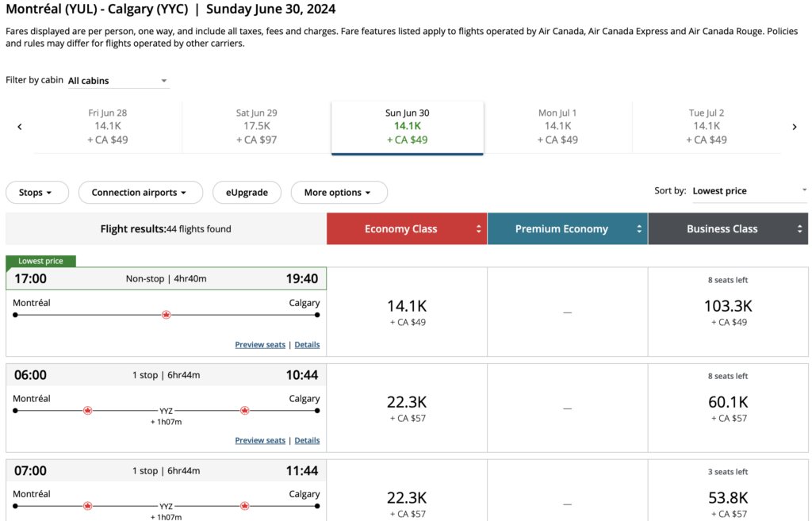Click Air Canada leaf icon on 17:00 non-stop flight
Screen dimensions: 812x521
(166, 315)
